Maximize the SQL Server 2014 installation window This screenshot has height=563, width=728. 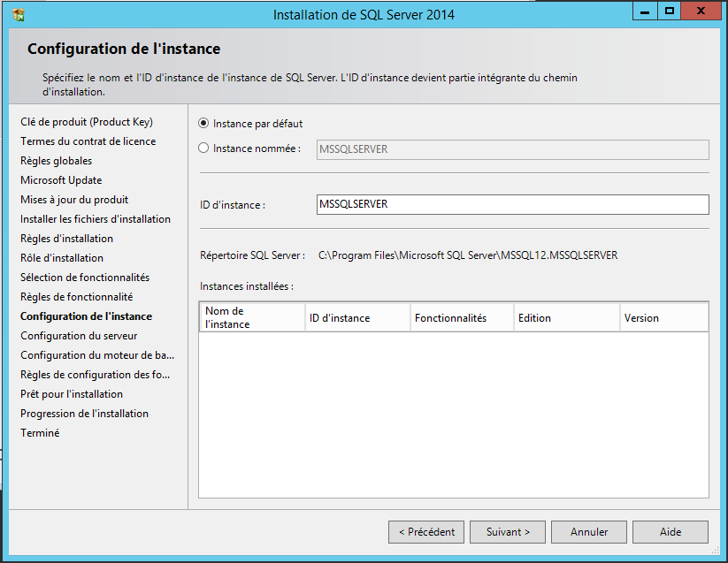669,11
